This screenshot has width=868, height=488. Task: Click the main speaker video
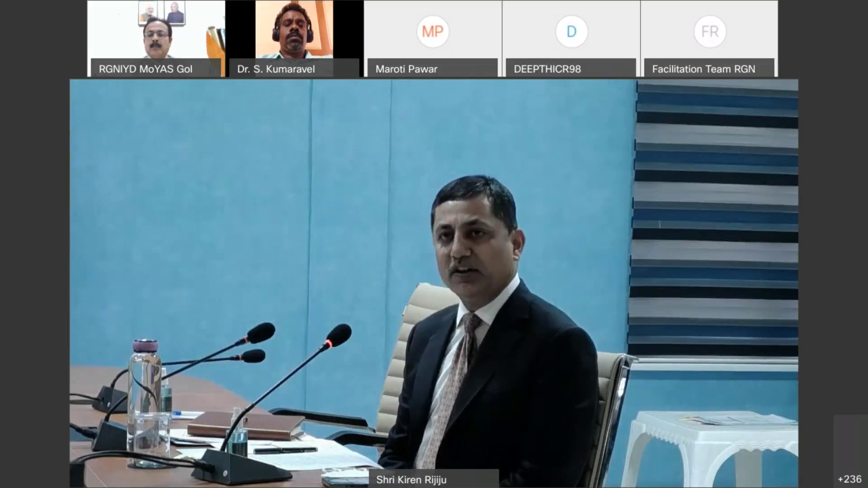434,283
